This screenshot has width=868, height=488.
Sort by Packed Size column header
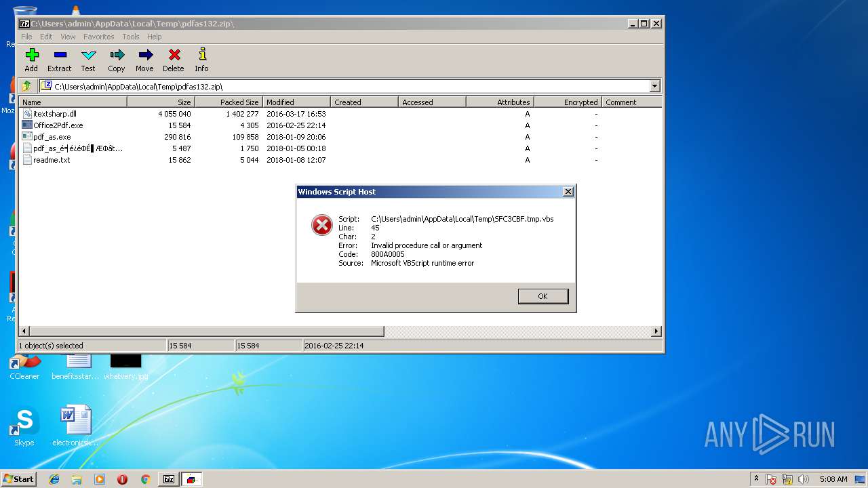pos(229,102)
